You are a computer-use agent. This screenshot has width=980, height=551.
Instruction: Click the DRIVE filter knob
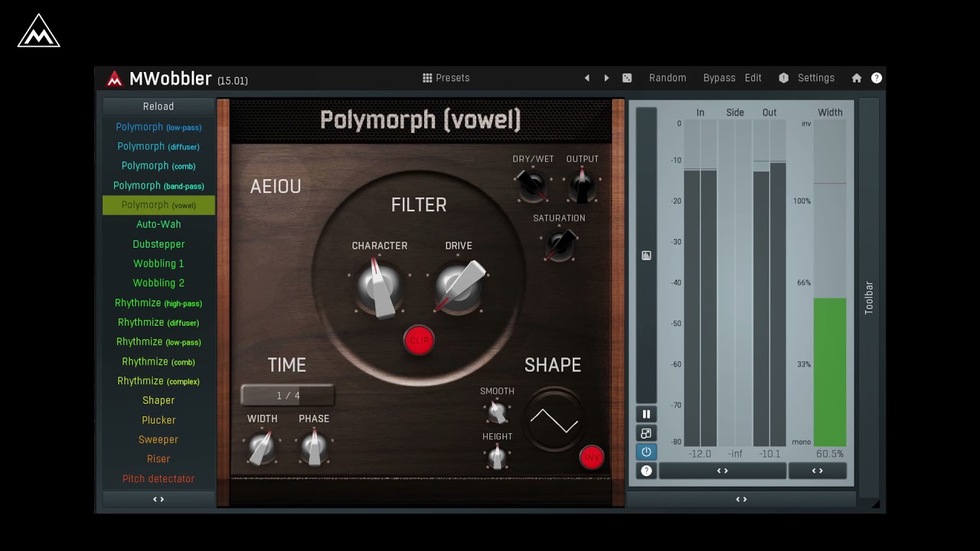point(459,287)
